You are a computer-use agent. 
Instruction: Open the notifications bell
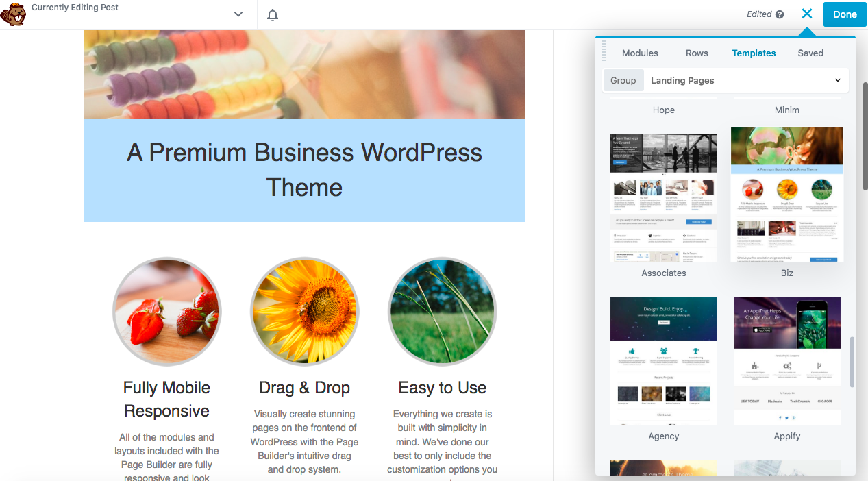click(x=273, y=15)
